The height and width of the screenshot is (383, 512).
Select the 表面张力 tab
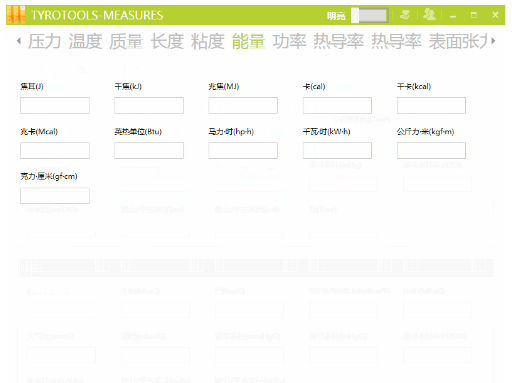[x=458, y=42]
